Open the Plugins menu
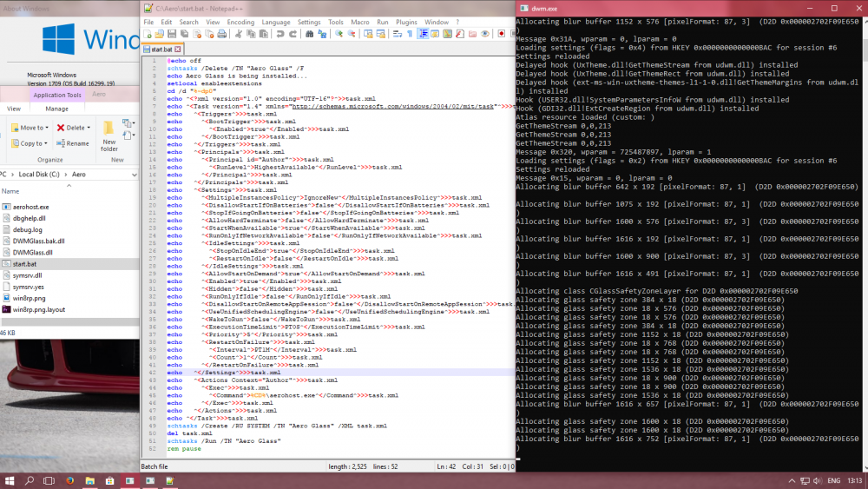Screen dimensions: 868x489 pos(406,22)
